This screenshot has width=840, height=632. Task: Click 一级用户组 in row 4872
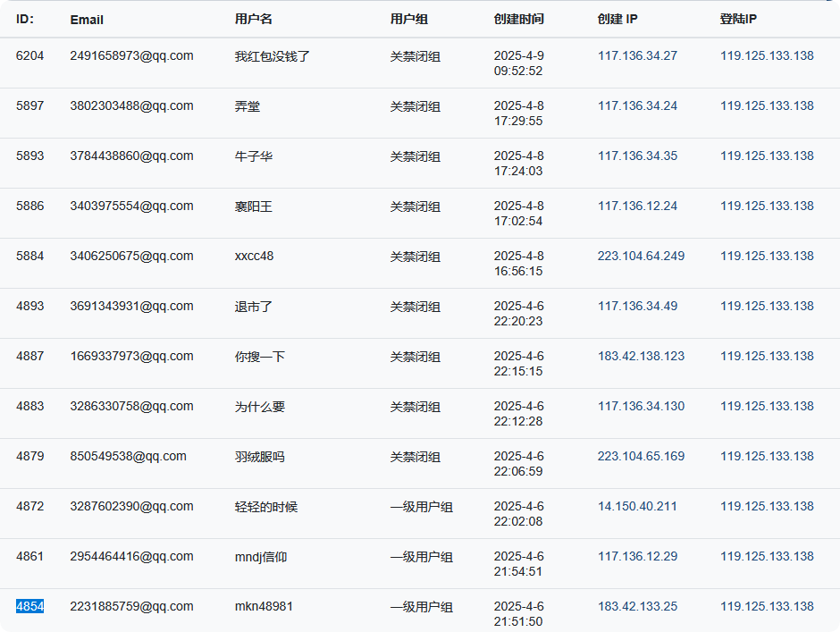click(x=422, y=507)
